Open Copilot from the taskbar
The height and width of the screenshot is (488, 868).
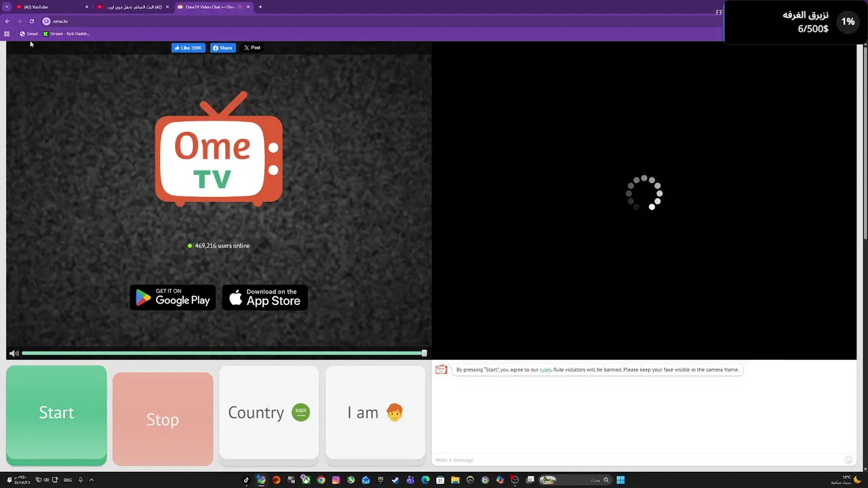pos(500,480)
